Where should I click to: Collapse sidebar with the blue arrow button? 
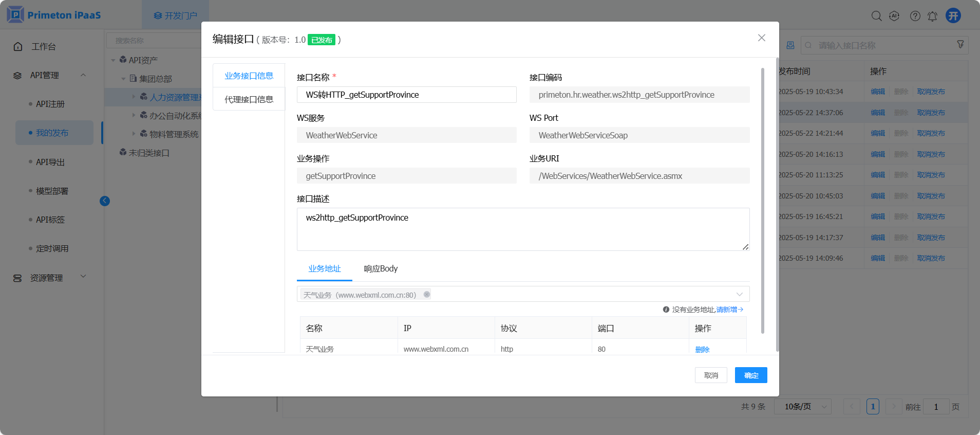click(105, 201)
